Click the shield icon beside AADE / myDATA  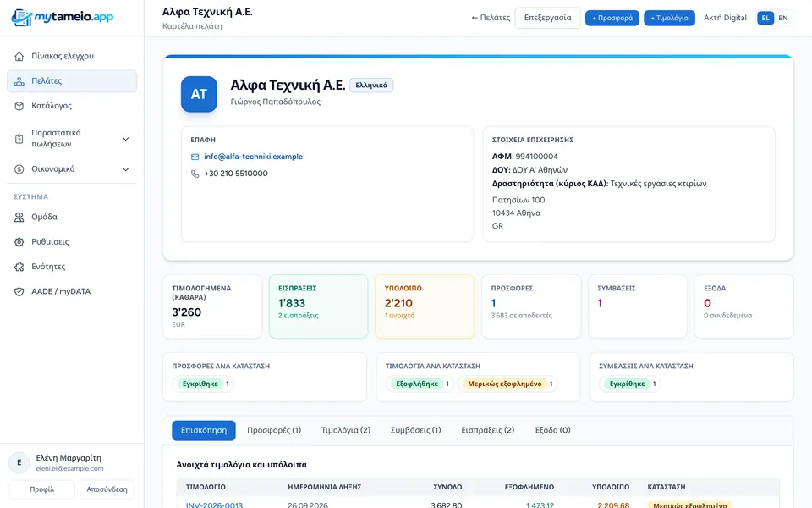click(x=19, y=292)
